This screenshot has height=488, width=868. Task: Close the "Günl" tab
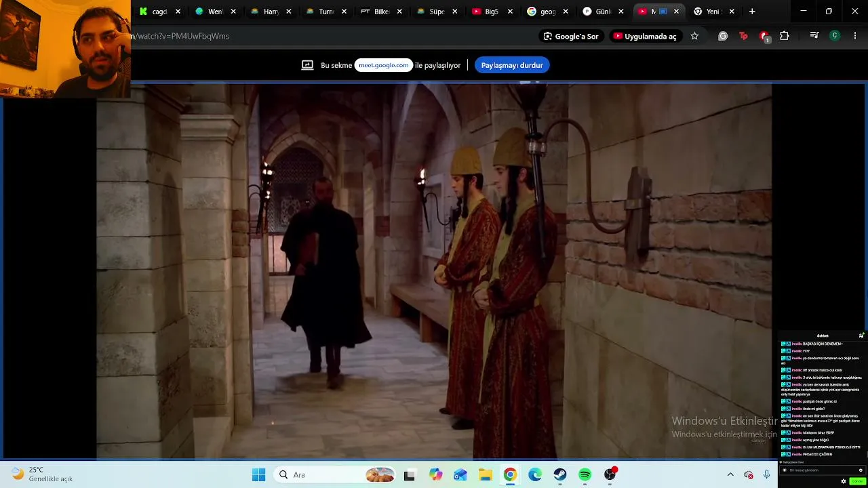pyautogui.click(x=620, y=12)
